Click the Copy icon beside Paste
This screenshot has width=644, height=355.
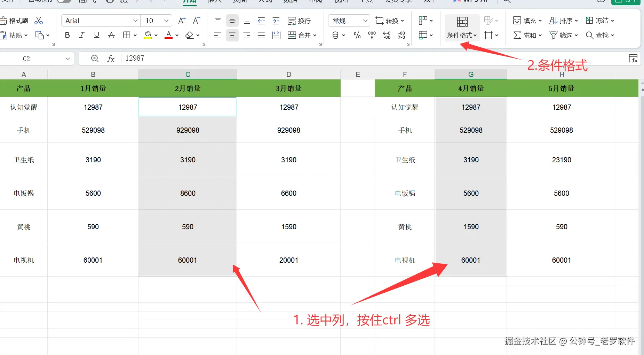click(x=40, y=35)
